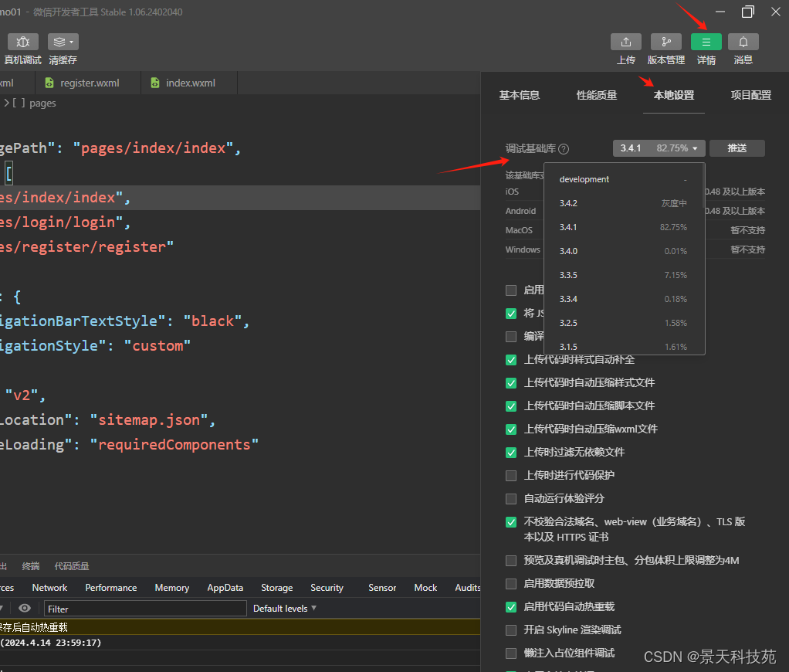Viewport: 789px width, 672px height.
Task: Open the Memory devtools tab
Action: click(x=171, y=588)
